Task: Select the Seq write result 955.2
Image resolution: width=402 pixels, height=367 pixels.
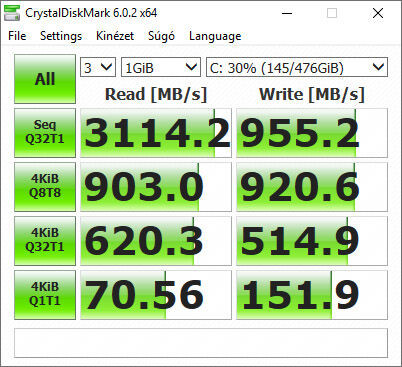Action: 312,133
